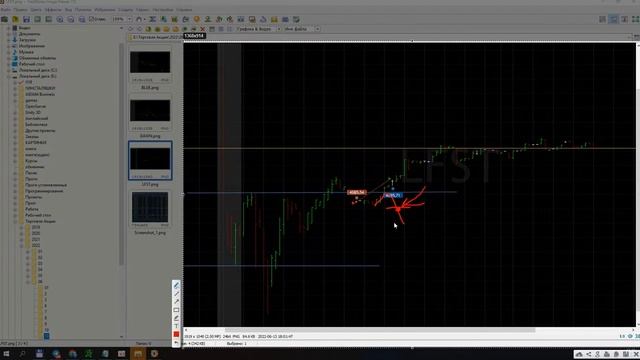Select the arrow drawing tool

pyautogui.click(x=176, y=302)
